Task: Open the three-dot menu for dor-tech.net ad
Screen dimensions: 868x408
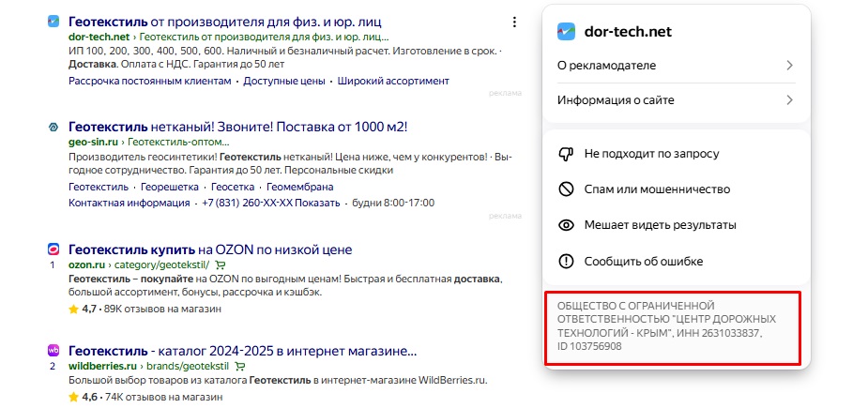Action: pos(514,23)
